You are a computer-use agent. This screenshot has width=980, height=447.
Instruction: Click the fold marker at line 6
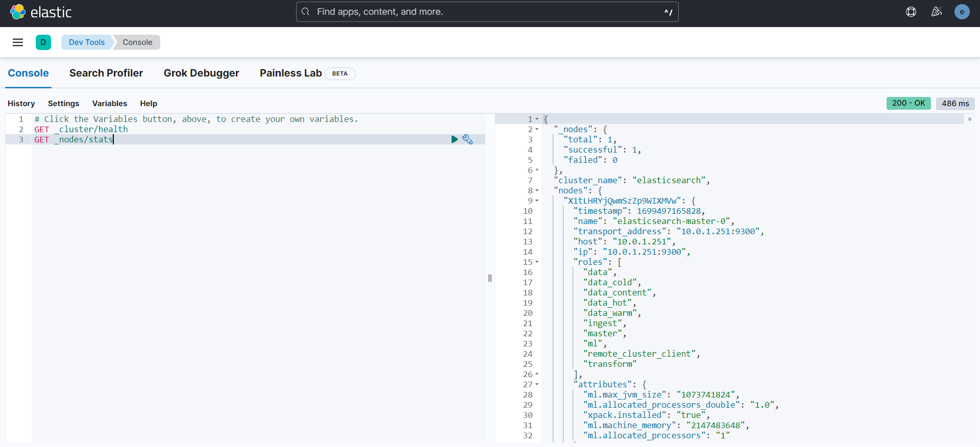(537, 170)
